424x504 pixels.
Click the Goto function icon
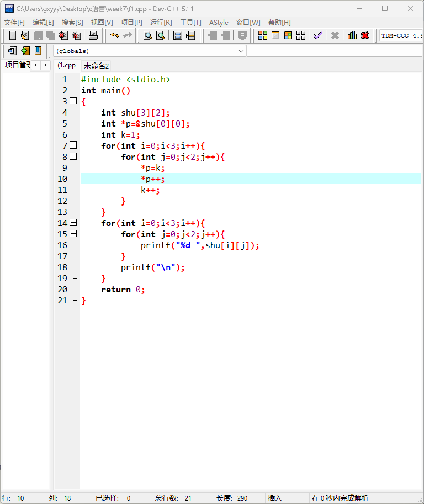click(x=178, y=35)
